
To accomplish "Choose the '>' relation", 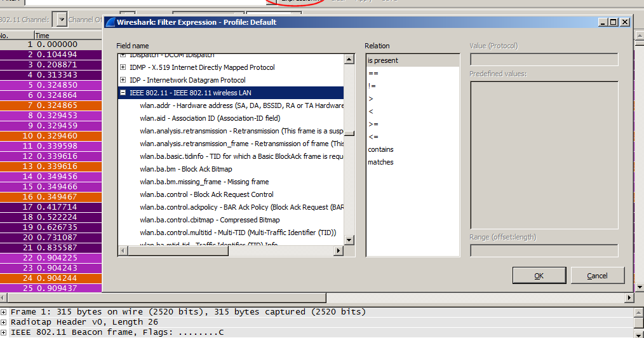I will point(412,98).
